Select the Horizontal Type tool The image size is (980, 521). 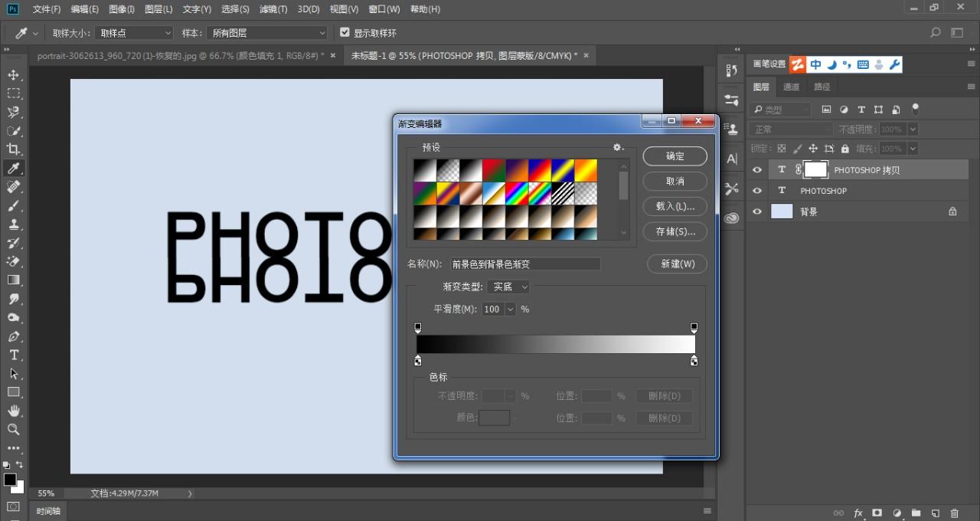click(14, 355)
